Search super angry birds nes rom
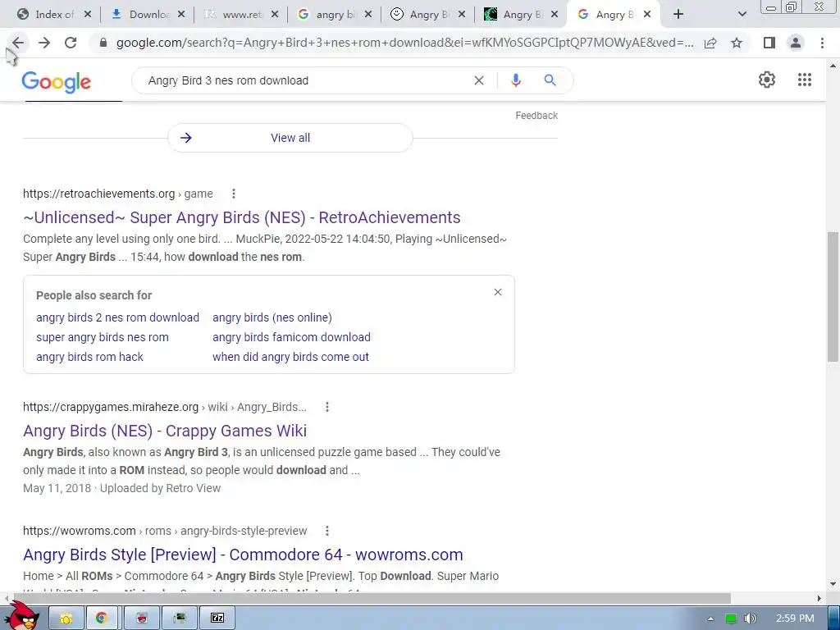Image resolution: width=840 pixels, height=630 pixels. tap(103, 337)
